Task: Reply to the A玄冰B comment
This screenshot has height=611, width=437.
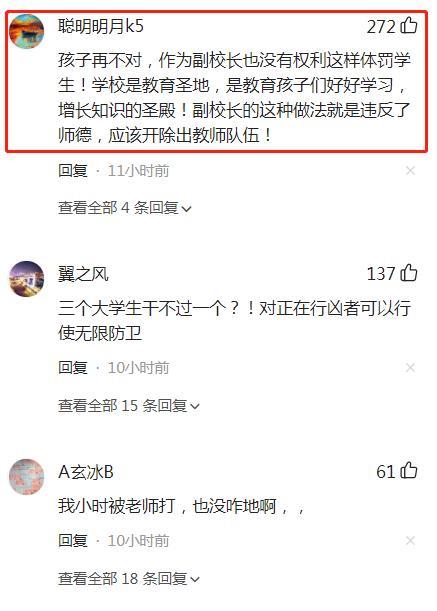Action: coord(73,540)
